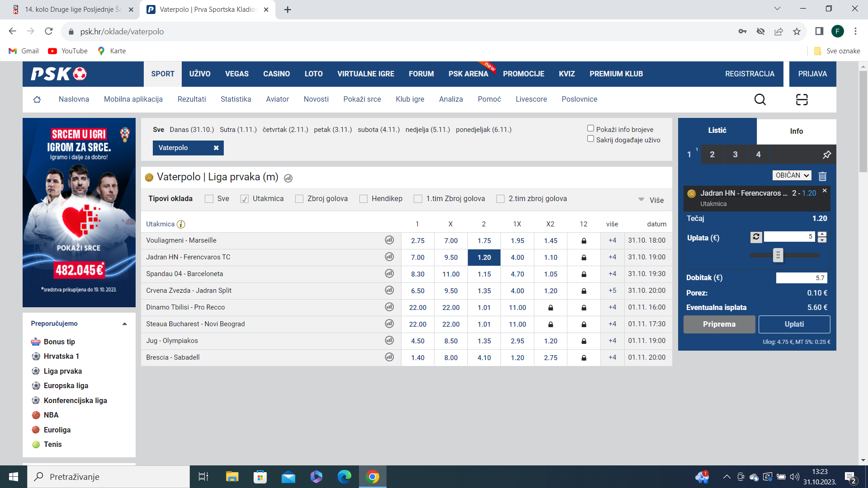The image size is (868, 488).
Task: Click the PSK logo
Action: pos(59,74)
